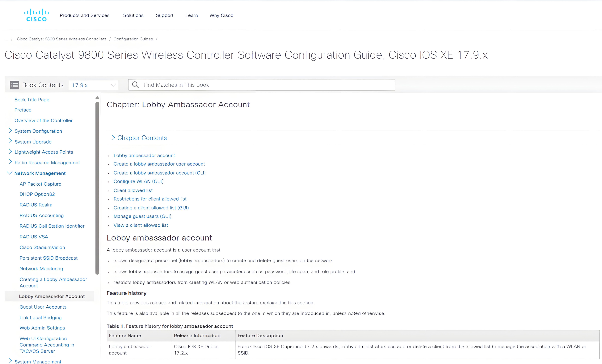Go to Guest User Accounts chapter
Image resolution: width=602 pixels, height=364 pixels.
43,307
